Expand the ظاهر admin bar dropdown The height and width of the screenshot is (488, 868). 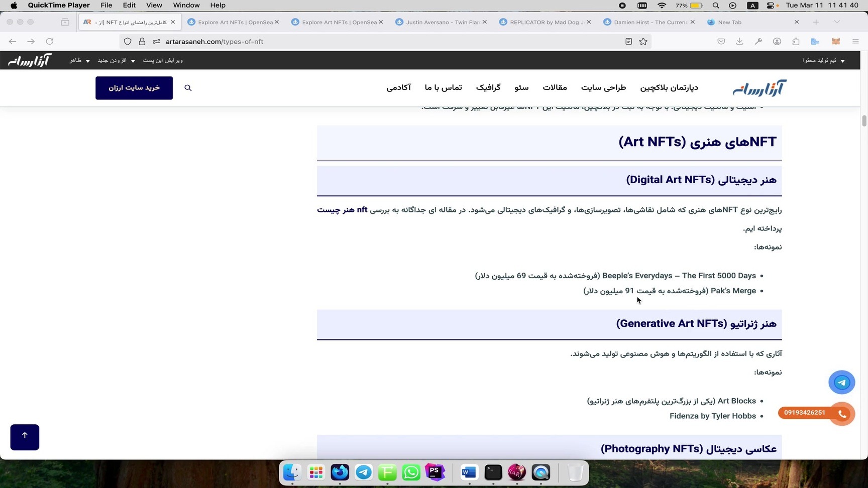pos(79,61)
